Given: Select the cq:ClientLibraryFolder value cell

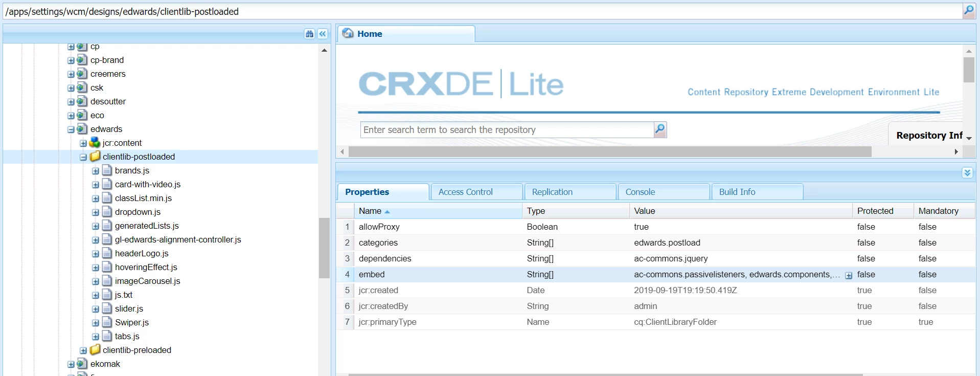Looking at the screenshot, I should click(x=741, y=322).
